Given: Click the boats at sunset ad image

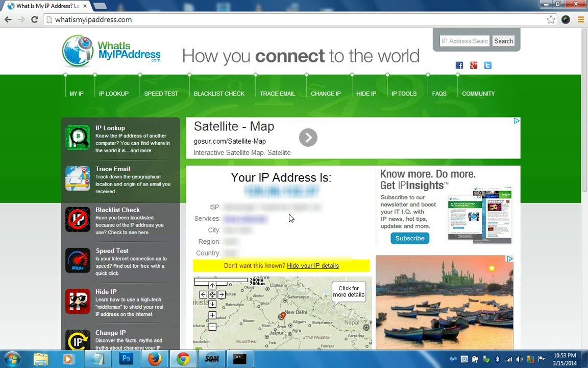Looking at the screenshot, I should (x=445, y=302).
